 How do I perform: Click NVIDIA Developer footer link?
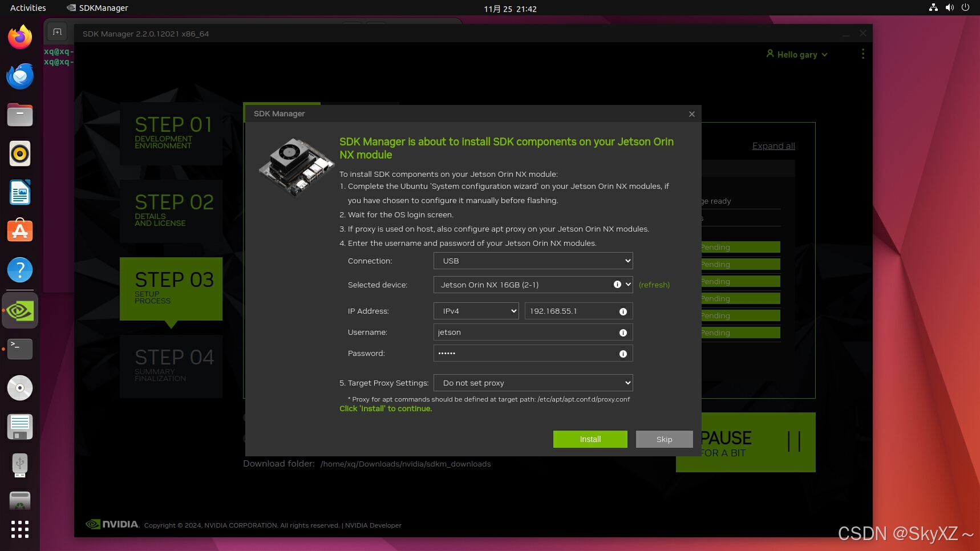click(x=373, y=525)
